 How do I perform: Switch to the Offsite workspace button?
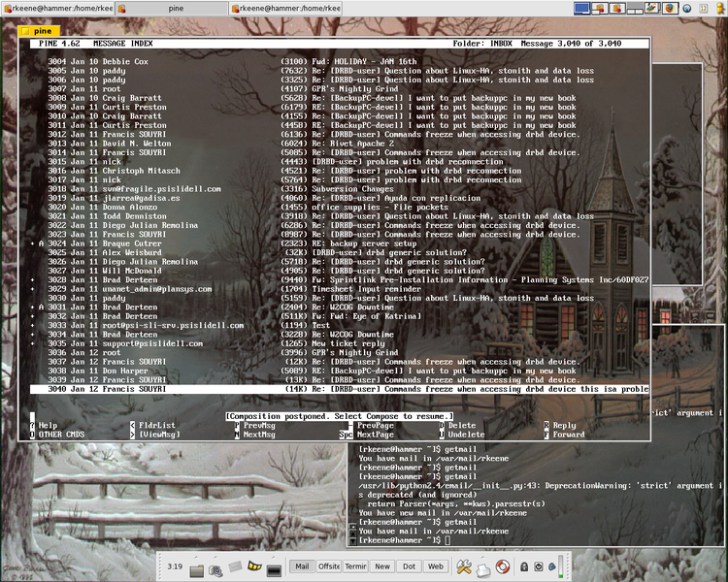tap(329, 566)
